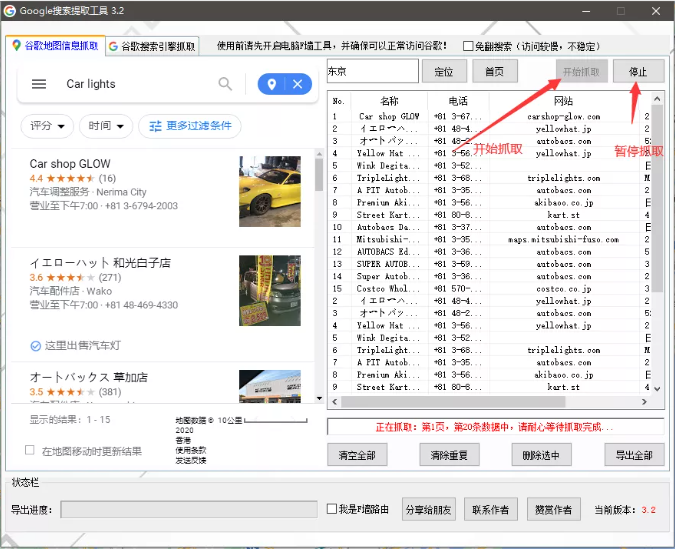
Task: Click carshop-glow.com website cell
Action: [x=564, y=116]
